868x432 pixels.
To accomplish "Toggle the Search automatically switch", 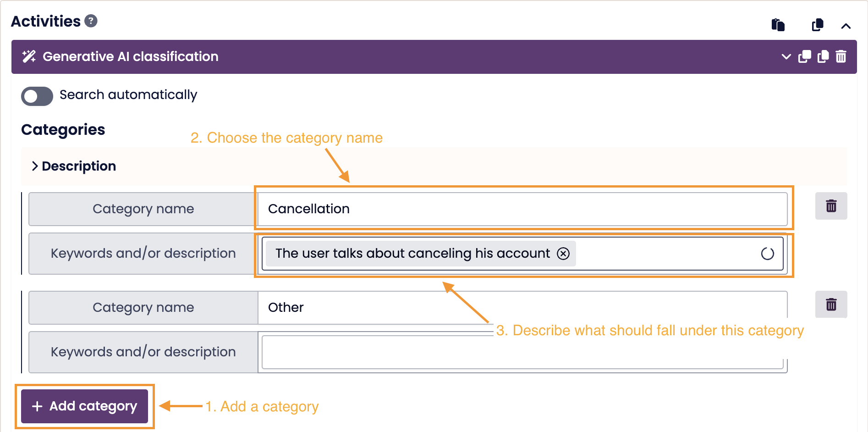I will click(37, 96).
